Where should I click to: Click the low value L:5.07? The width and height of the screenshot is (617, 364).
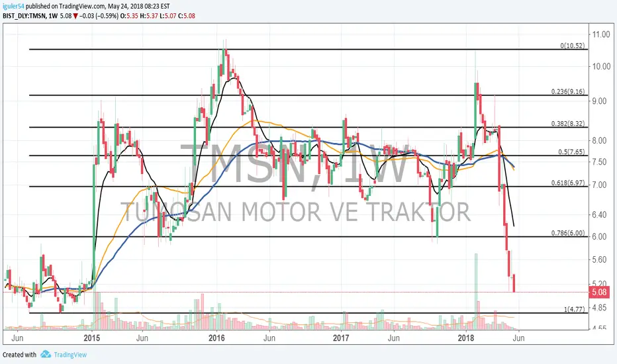168,16
